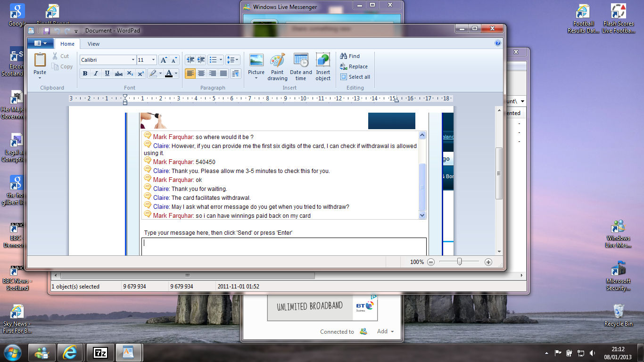The width and height of the screenshot is (644, 362).
Task: Click the zoom slider handle
Action: click(460, 262)
